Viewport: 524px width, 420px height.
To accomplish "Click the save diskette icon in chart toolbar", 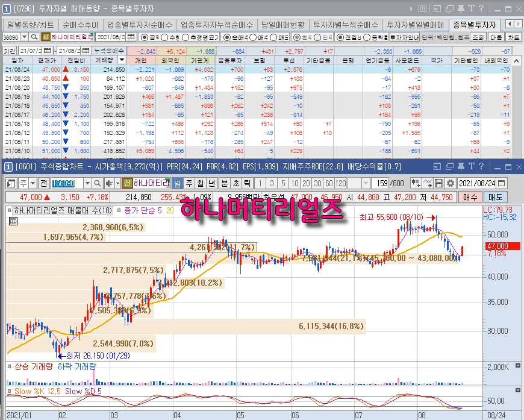I will click(439, 183).
